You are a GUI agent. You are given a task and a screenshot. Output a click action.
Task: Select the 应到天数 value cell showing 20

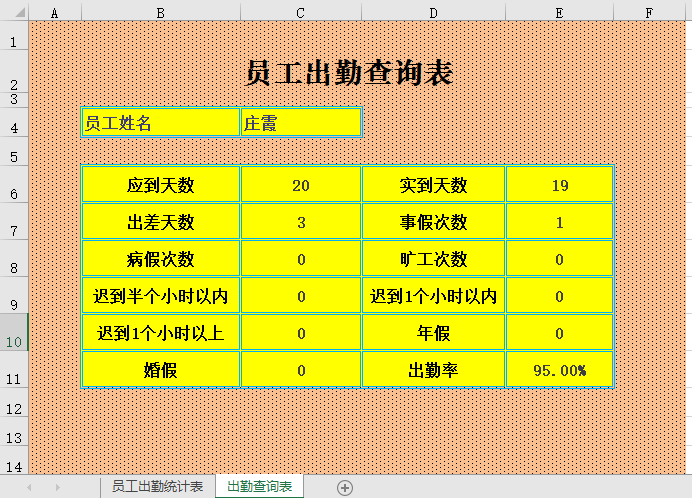[x=300, y=185]
